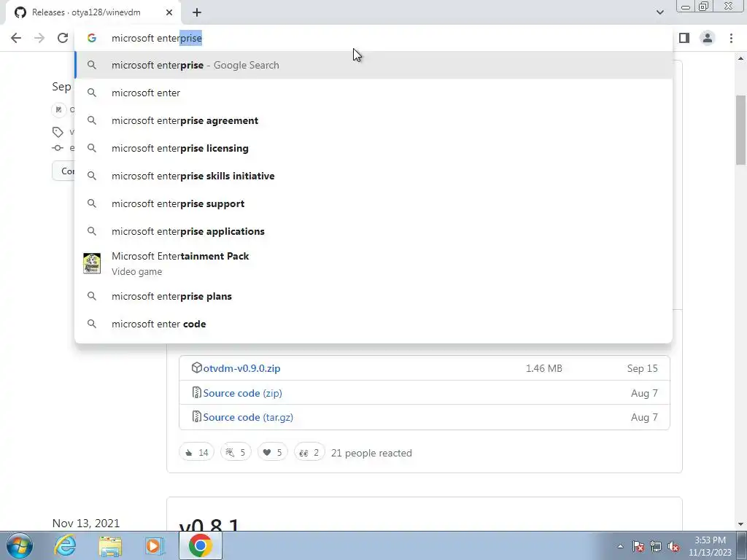Click the scrollbar down arrow
The width and height of the screenshot is (747, 560).
click(x=741, y=525)
